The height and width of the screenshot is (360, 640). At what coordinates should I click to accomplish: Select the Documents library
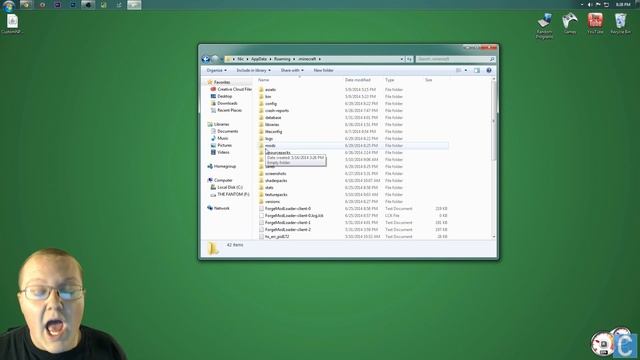pos(224,131)
